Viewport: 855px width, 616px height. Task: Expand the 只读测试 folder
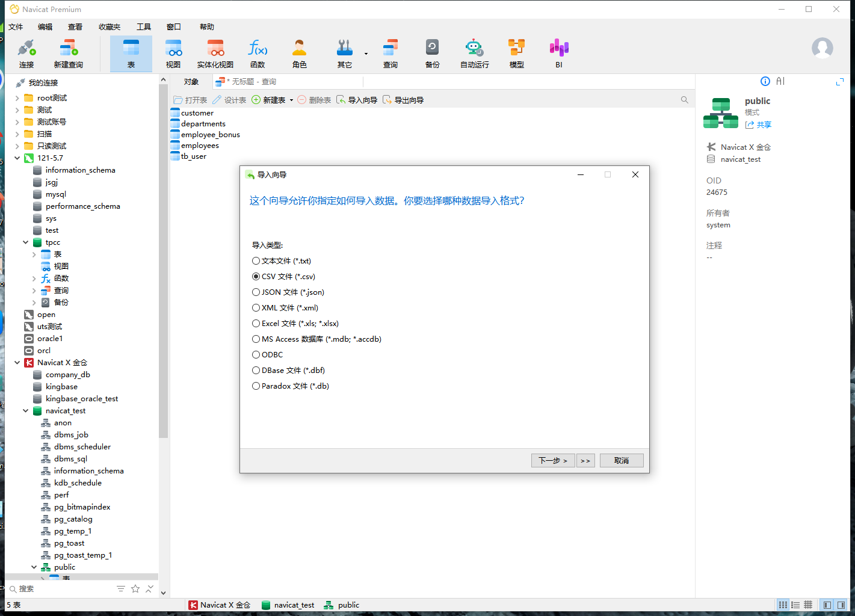click(17, 146)
